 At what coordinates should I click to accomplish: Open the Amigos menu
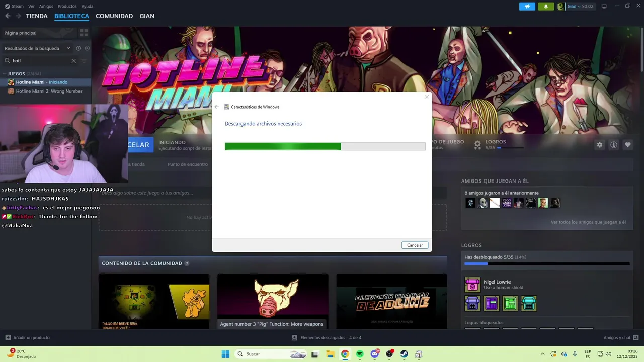[x=46, y=6]
